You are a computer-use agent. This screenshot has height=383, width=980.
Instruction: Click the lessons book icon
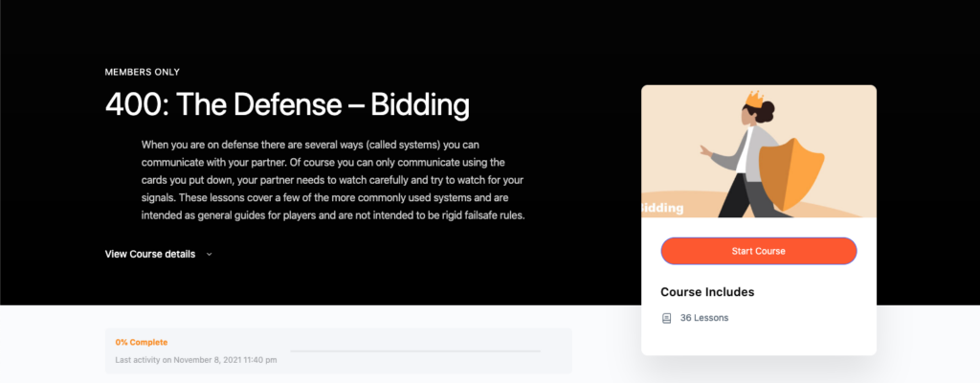[666, 318]
